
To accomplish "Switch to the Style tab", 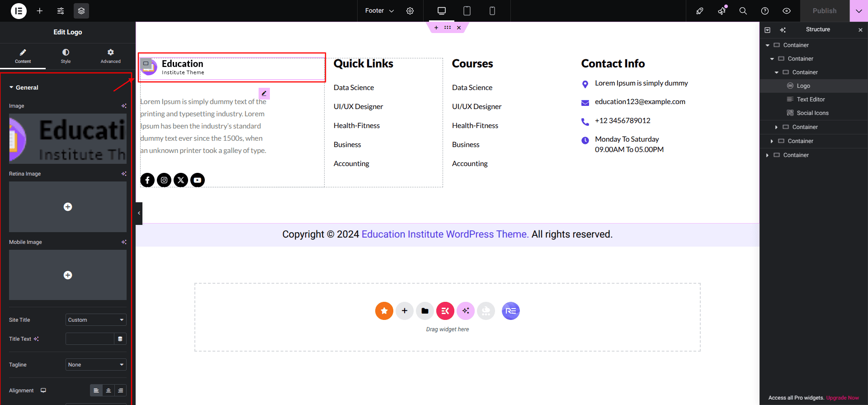I will click(66, 56).
